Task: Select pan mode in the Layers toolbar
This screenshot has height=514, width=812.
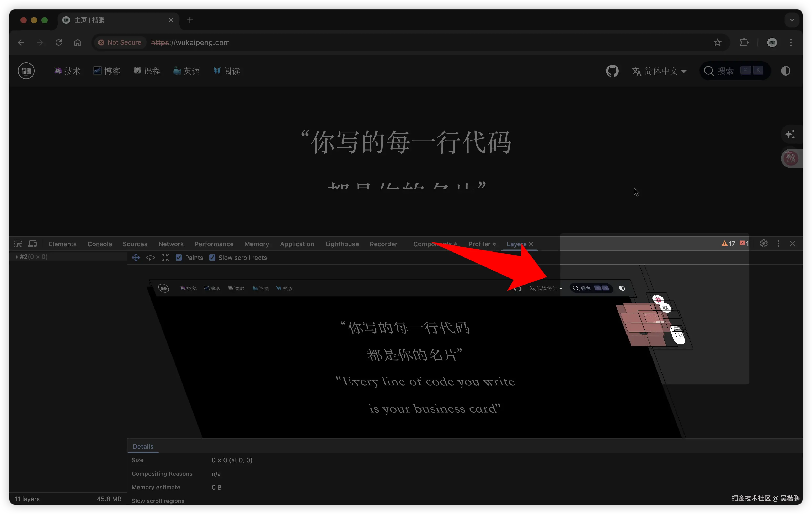Action: [136, 257]
